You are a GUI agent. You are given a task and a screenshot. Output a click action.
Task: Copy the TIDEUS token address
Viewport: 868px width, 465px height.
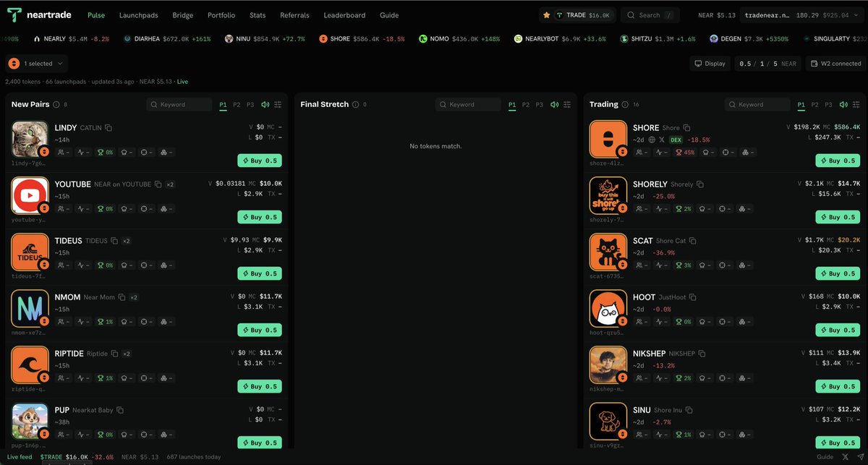tap(114, 241)
